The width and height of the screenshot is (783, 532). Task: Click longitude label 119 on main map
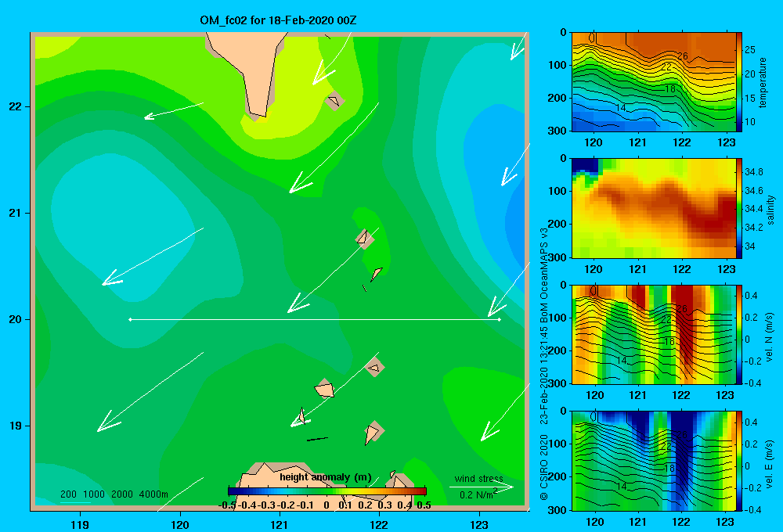coord(80,525)
